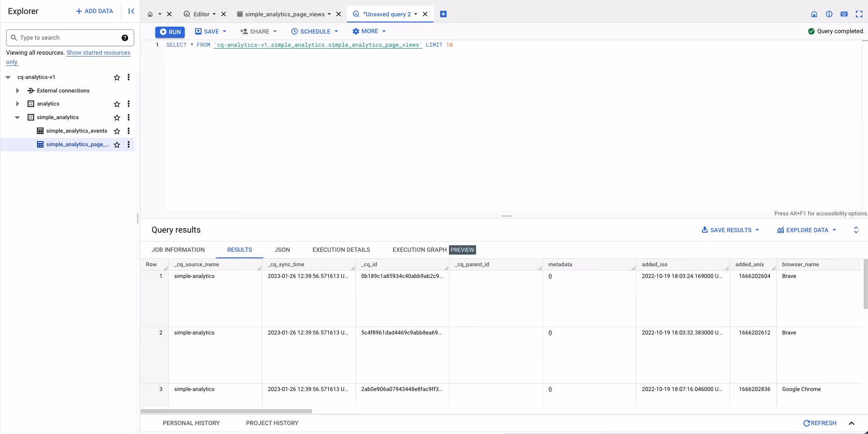Expand the analytics dataset
The image size is (868, 434).
point(18,104)
